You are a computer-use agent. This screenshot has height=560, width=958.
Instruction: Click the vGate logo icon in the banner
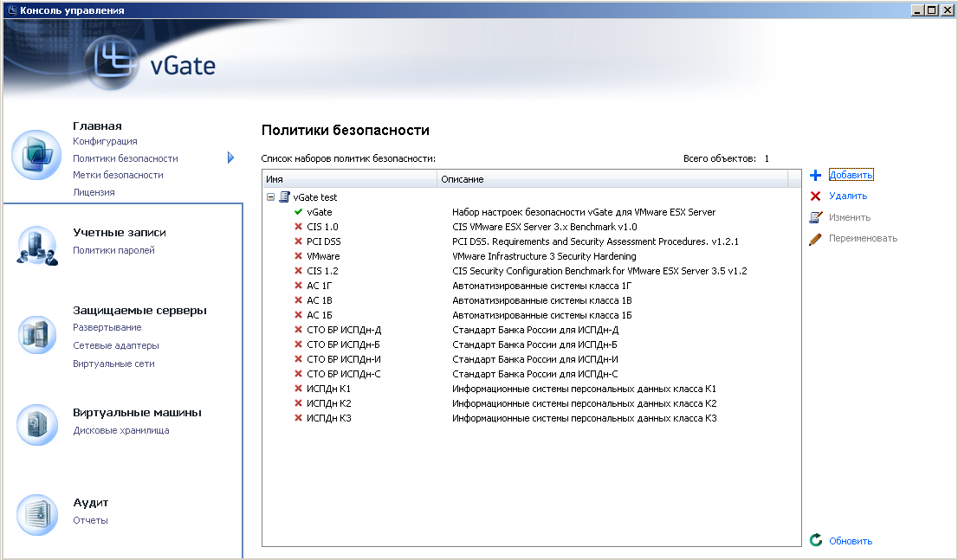click(x=112, y=62)
